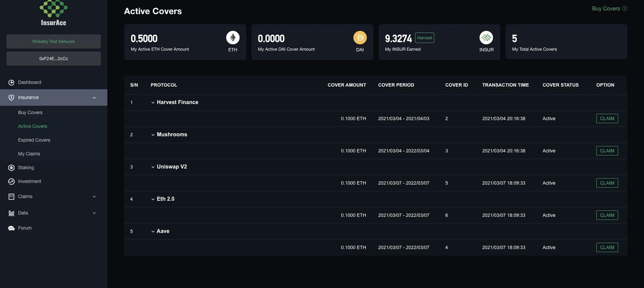Expand the Claims sidebar menu
644x288 pixels.
94,197
